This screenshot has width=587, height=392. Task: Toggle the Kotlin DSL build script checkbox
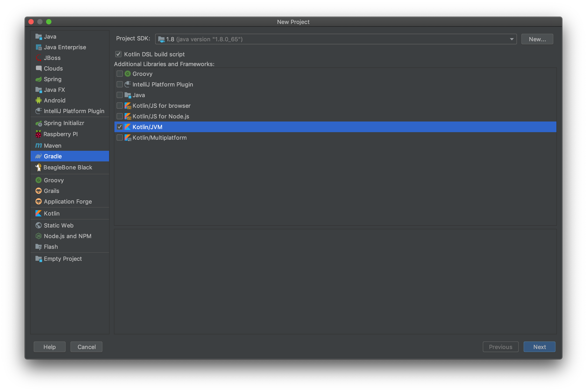coord(119,54)
